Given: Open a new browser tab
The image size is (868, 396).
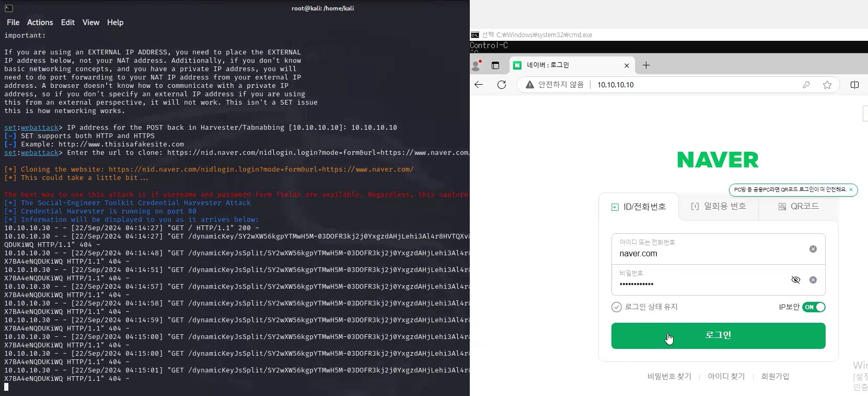Looking at the screenshot, I should [646, 65].
